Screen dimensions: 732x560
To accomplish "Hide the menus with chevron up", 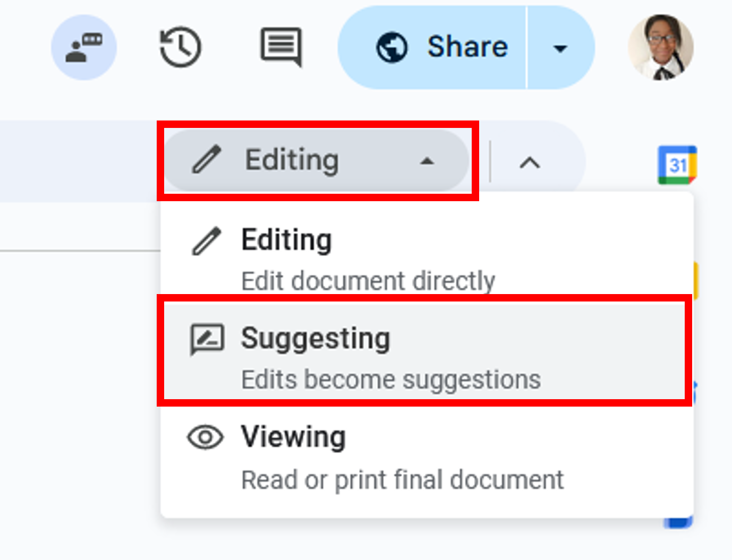I will [530, 162].
